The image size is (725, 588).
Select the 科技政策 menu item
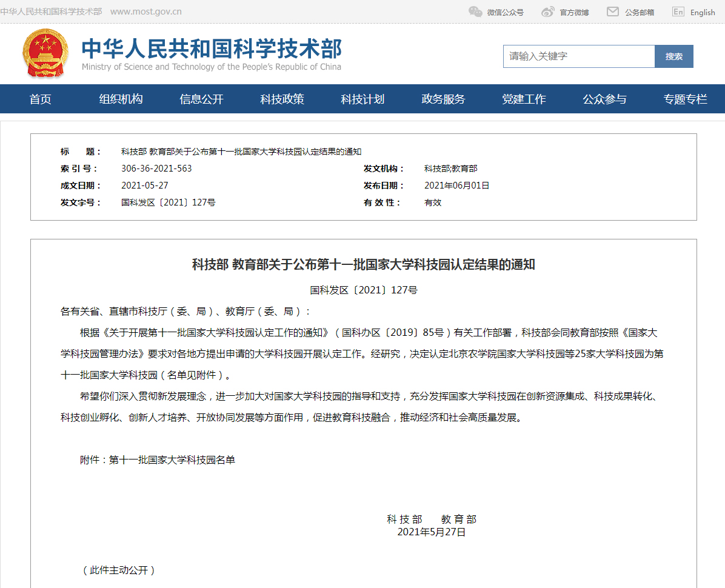(x=282, y=99)
